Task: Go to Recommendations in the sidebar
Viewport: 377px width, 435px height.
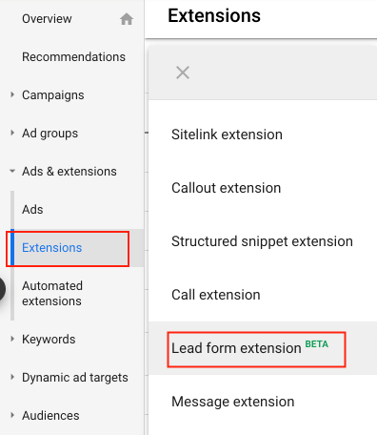Action: pyautogui.click(x=74, y=57)
